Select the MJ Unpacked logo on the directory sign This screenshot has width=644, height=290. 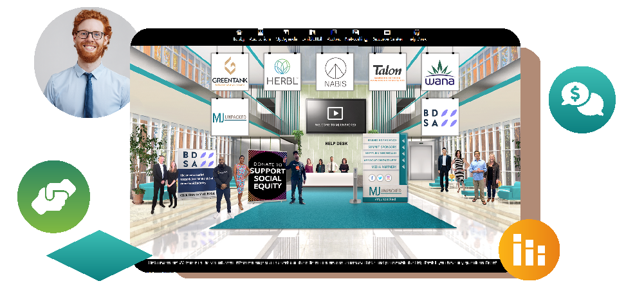[385, 191]
